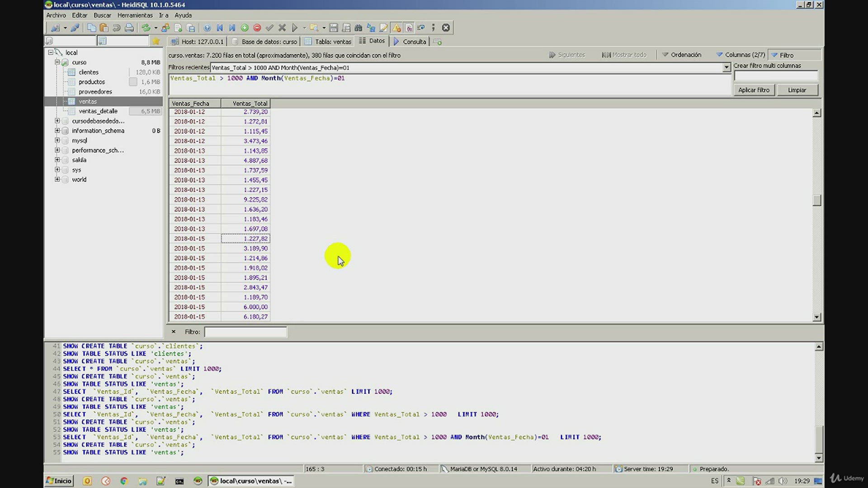Expand the information_schema node
868x488 pixels.
57,131
